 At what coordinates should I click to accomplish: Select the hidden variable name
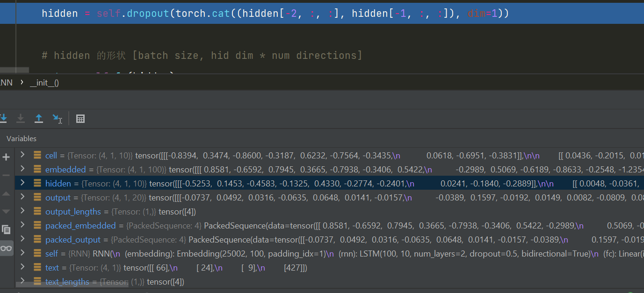click(58, 184)
